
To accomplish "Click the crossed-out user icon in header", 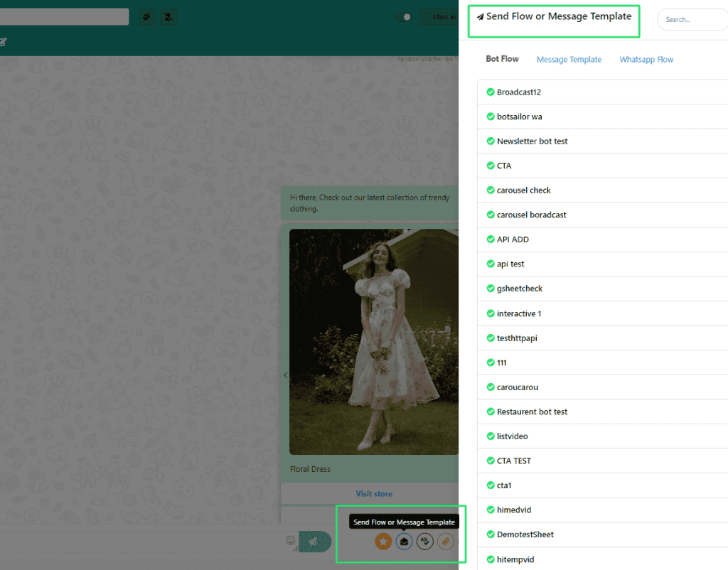I will 168,16.
